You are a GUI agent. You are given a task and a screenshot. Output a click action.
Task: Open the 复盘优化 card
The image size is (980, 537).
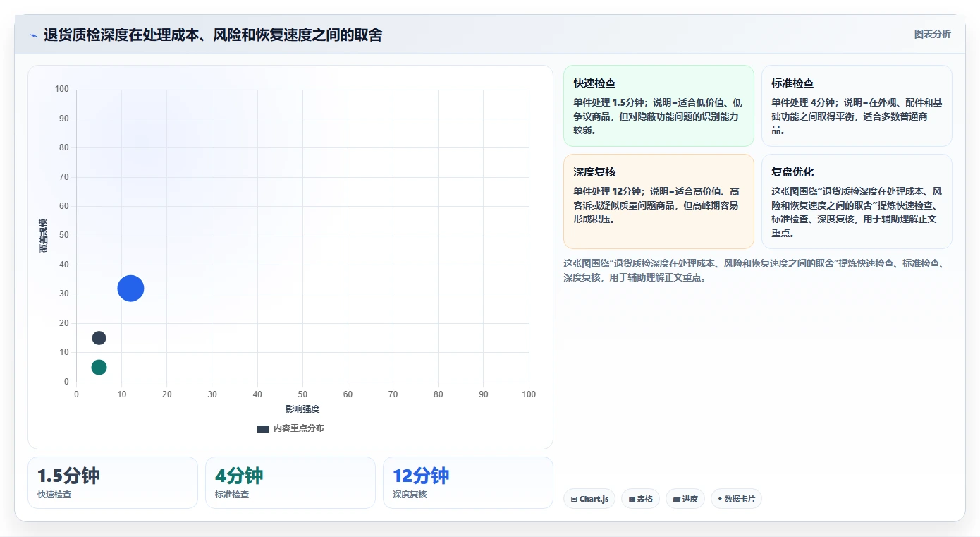point(857,201)
